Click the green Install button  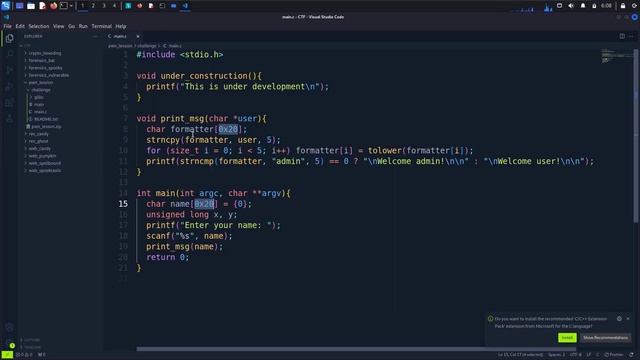tap(567, 338)
